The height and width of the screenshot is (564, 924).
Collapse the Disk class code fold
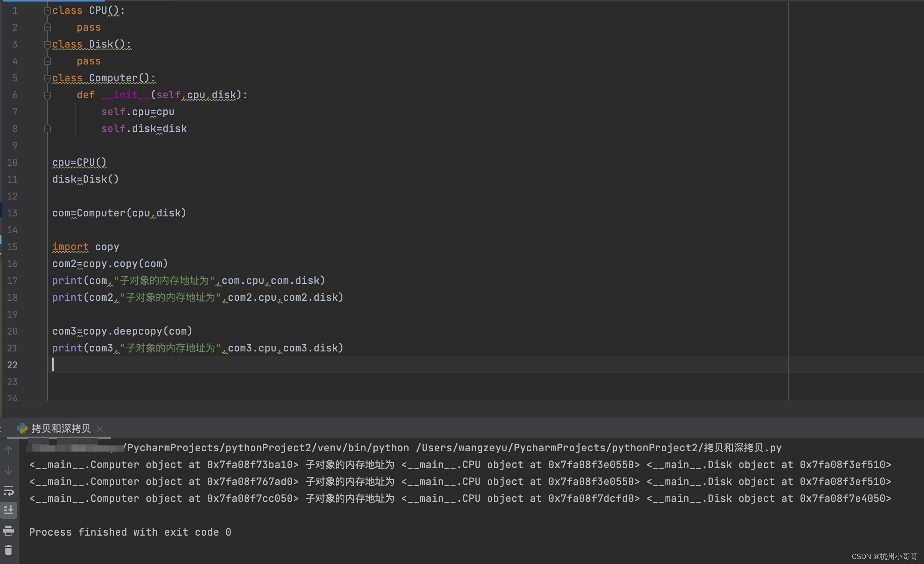point(47,44)
